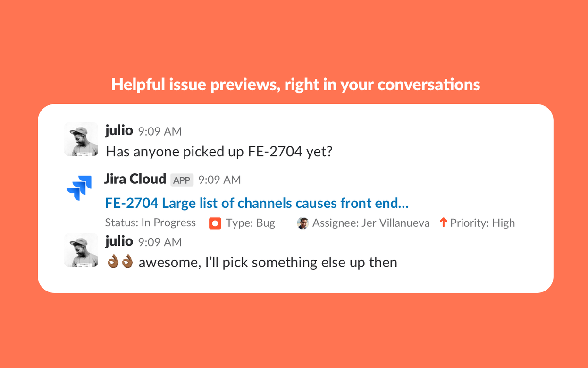588x368 pixels.
Task: Click the second OK hand emoji
Action: (127, 262)
